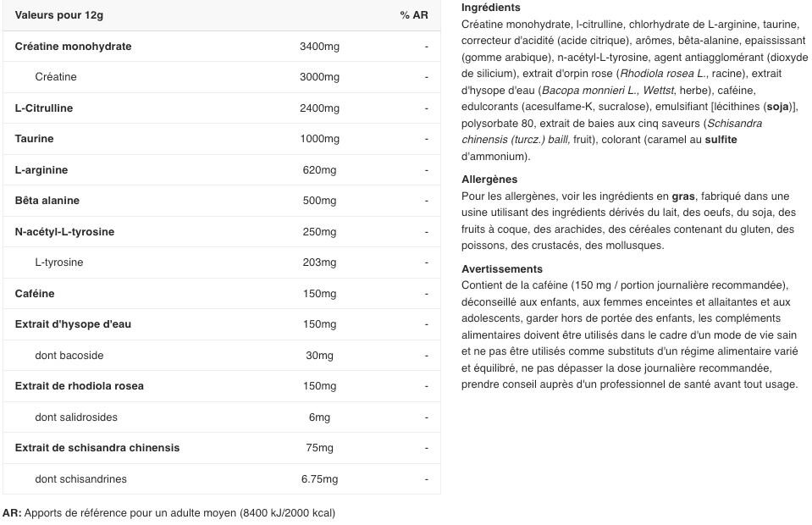Select the 'L-Citrulline' row label

point(44,108)
